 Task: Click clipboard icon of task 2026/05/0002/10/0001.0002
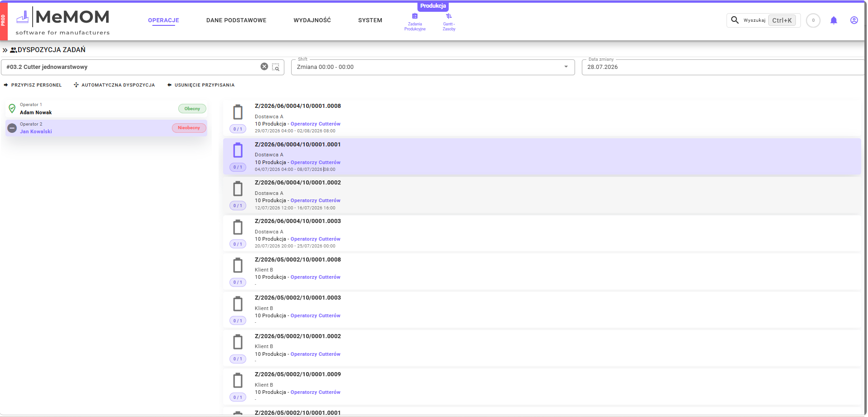point(238,342)
